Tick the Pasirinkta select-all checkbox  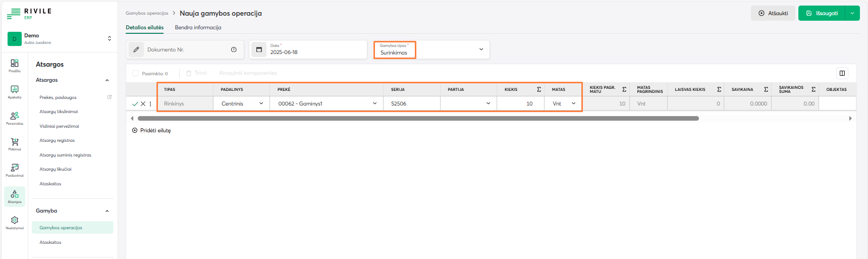pyautogui.click(x=135, y=74)
